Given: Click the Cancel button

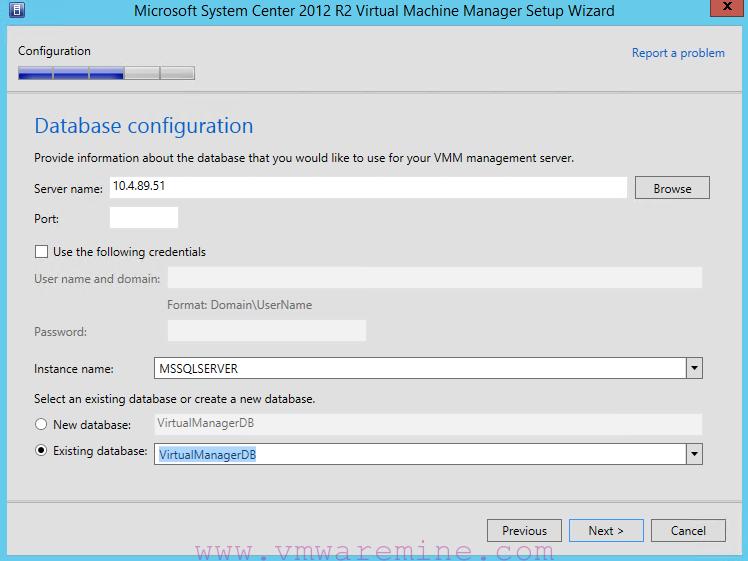Looking at the screenshot, I should pos(688,530).
